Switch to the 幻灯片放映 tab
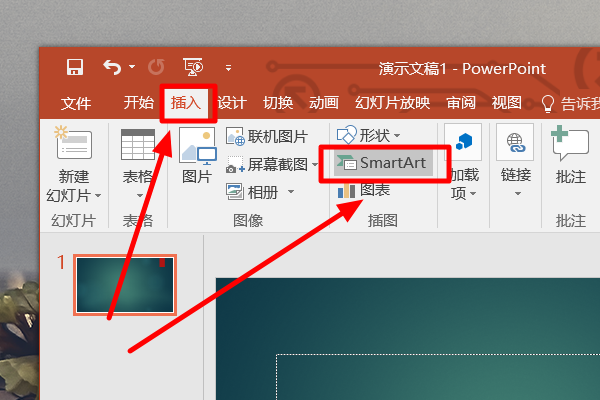 [x=392, y=103]
